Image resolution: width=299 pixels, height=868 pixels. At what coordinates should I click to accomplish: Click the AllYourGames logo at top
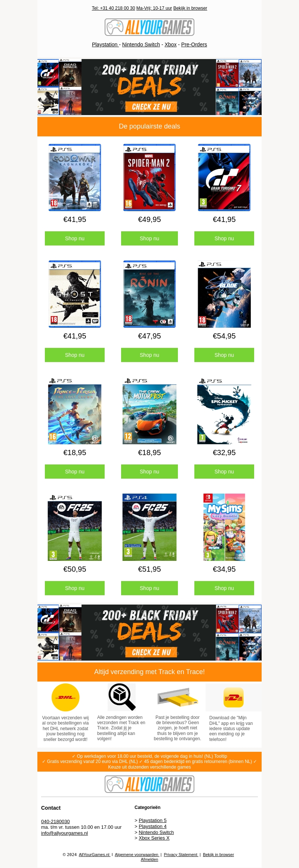coord(149,27)
